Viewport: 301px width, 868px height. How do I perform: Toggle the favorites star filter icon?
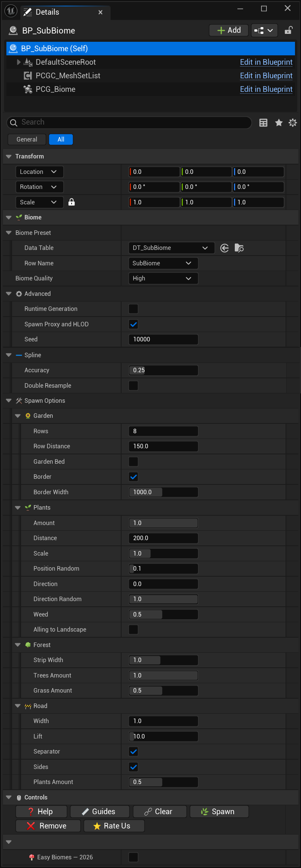coord(279,122)
